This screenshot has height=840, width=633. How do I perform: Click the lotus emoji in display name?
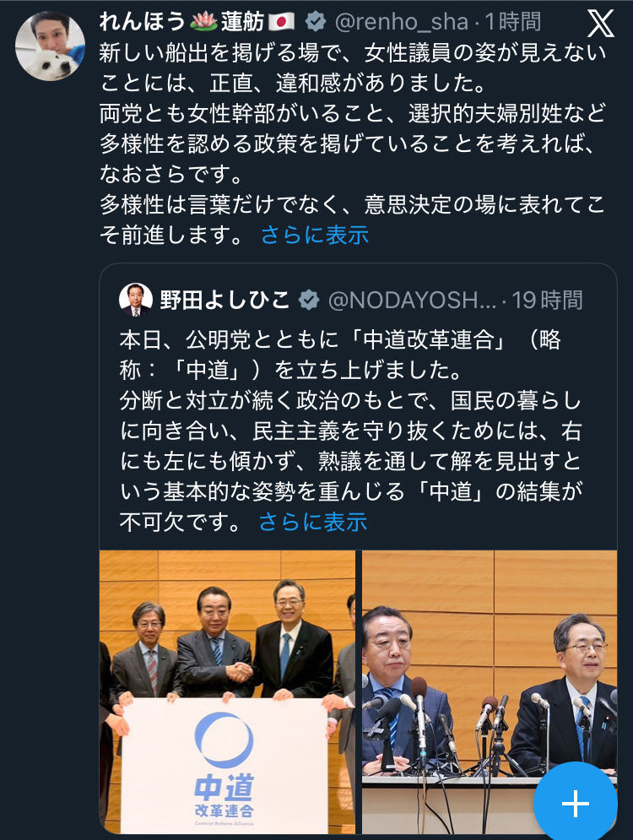click(x=203, y=22)
